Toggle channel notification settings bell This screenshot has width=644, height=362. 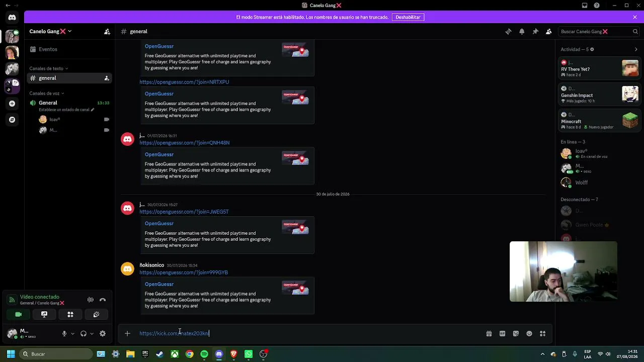click(x=522, y=32)
